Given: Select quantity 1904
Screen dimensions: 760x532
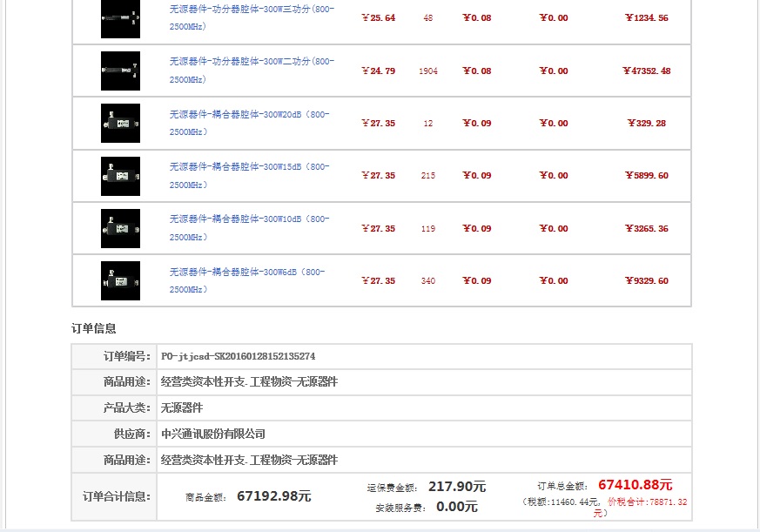Looking at the screenshot, I should click(x=428, y=71).
